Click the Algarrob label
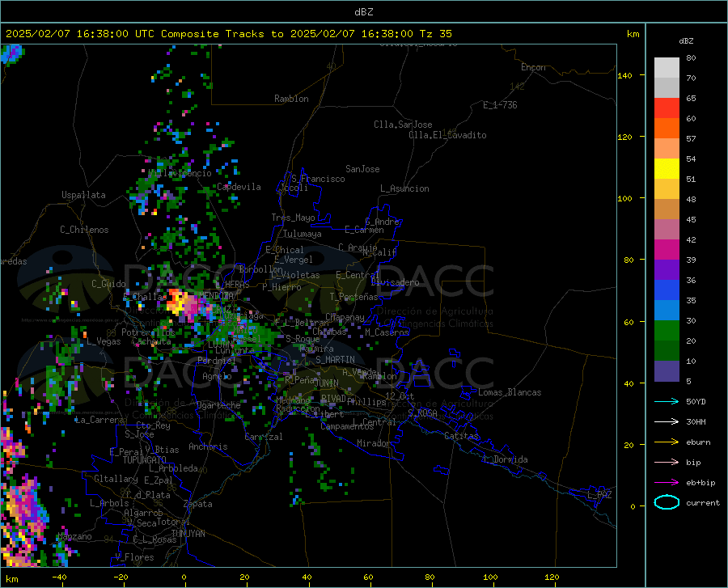 click(x=143, y=513)
